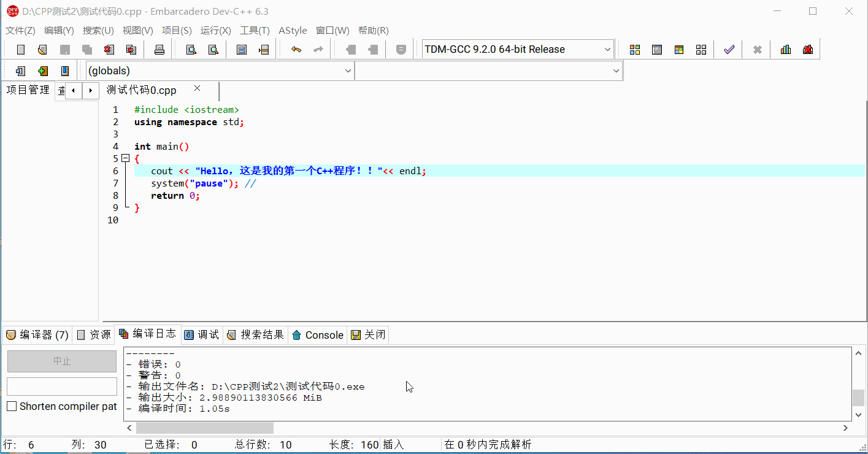Viewport: 868px width, 454px height.
Task: Enable Shorten compiler paths checkbox
Action: (x=12, y=406)
